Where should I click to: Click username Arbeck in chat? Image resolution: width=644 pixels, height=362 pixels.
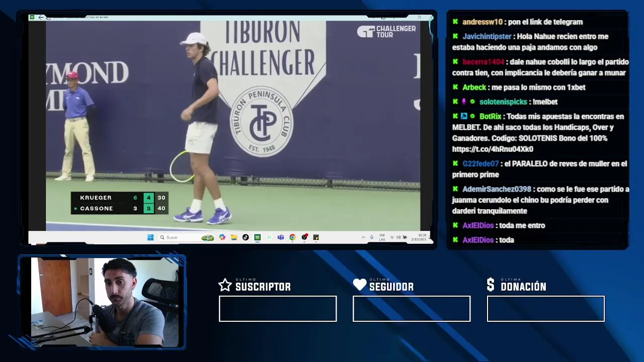pos(474,87)
